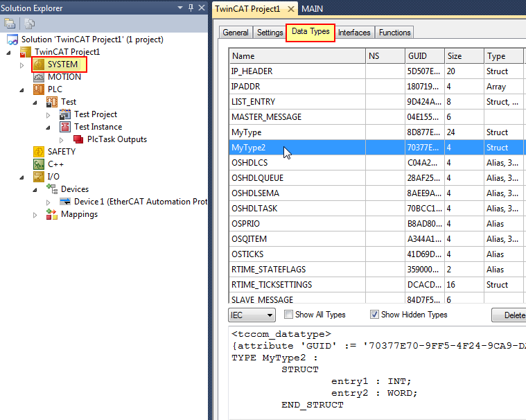Select the MOTION node icon

pos(39,77)
